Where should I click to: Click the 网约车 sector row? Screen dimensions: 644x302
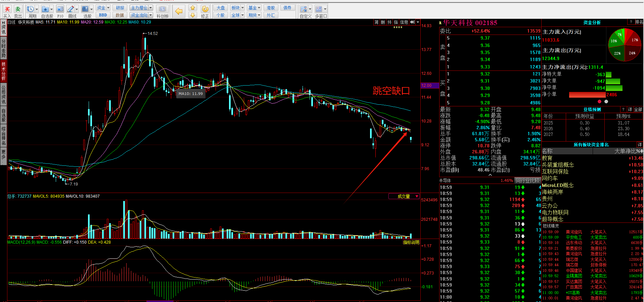point(593,179)
